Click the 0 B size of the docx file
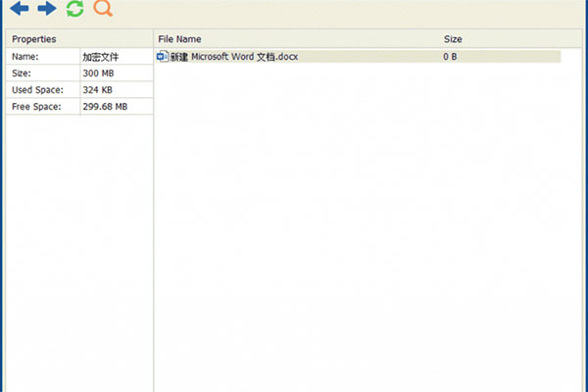Viewport: 588px width, 392px height. click(x=450, y=57)
